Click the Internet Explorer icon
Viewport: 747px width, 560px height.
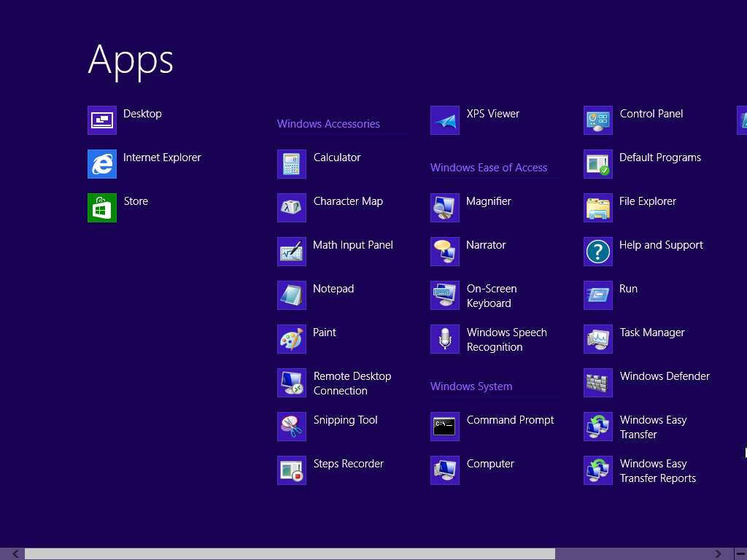pos(102,164)
